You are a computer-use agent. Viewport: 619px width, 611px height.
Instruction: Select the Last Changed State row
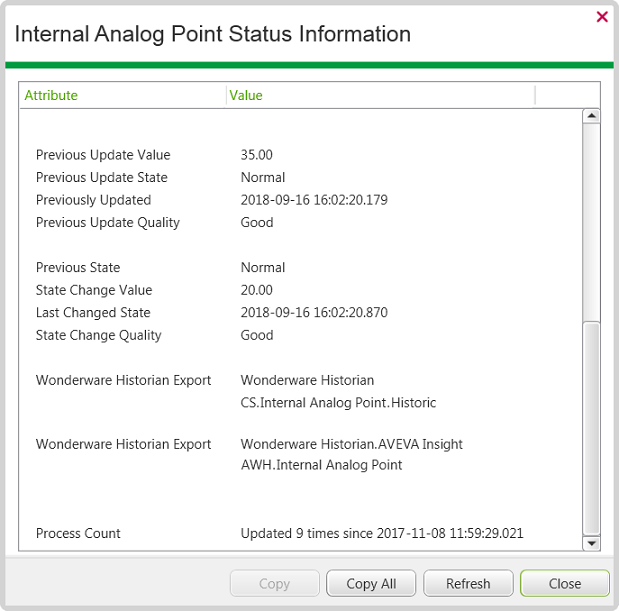(300, 313)
